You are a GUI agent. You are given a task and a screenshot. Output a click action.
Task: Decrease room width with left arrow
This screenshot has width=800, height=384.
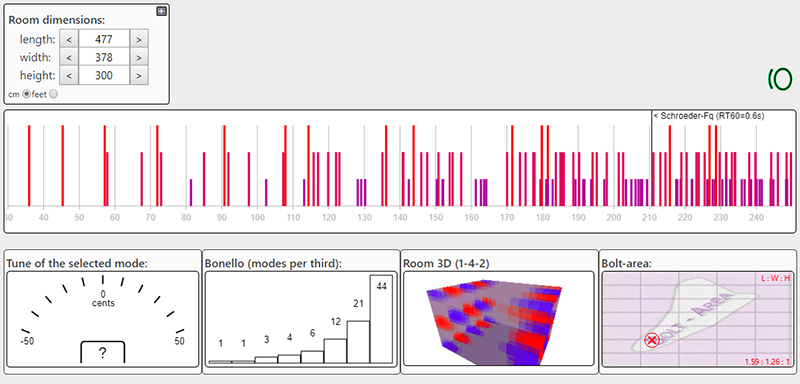(x=69, y=57)
